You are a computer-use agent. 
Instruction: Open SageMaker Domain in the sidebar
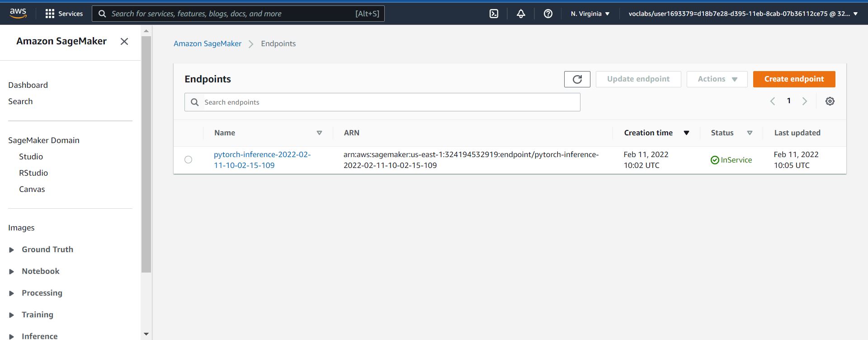point(44,140)
